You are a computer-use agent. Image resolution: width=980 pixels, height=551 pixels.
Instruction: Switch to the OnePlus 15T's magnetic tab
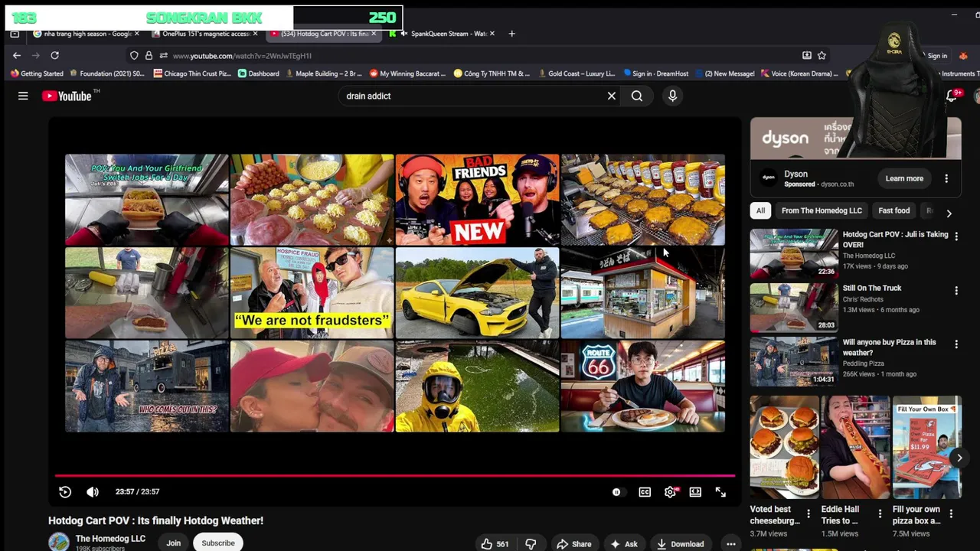202,34
